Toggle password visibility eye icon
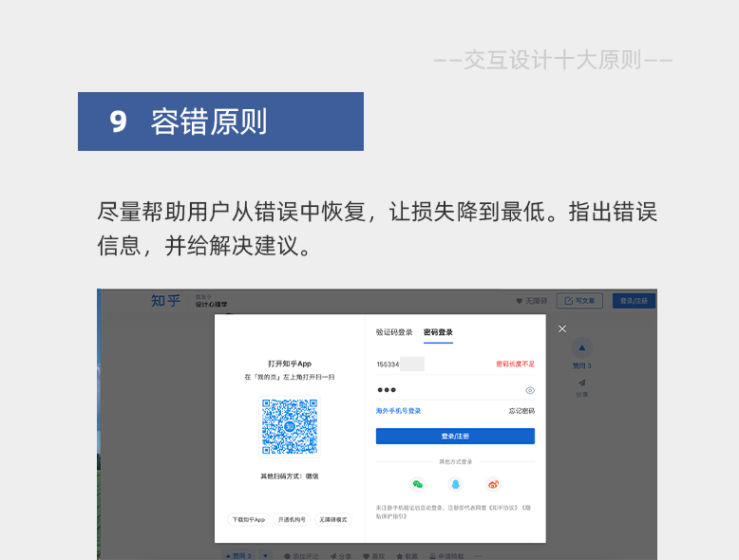Viewport: 739px width, 560px height. click(x=530, y=390)
